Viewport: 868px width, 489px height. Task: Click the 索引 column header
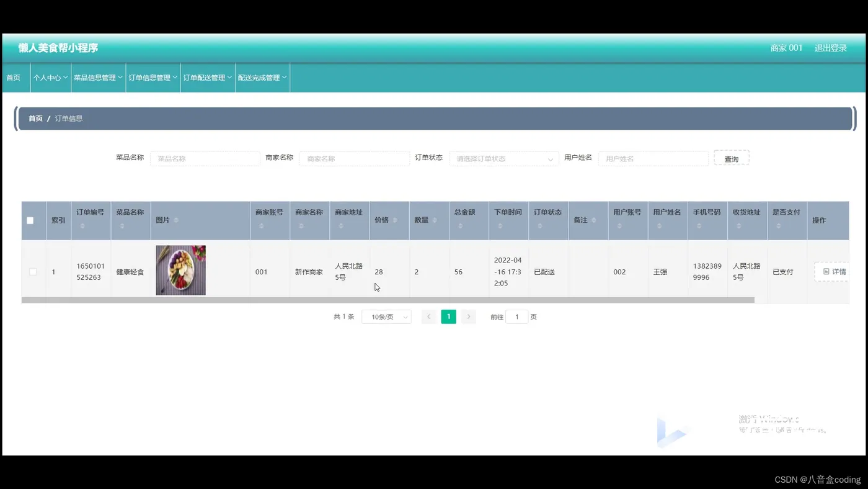point(58,220)
